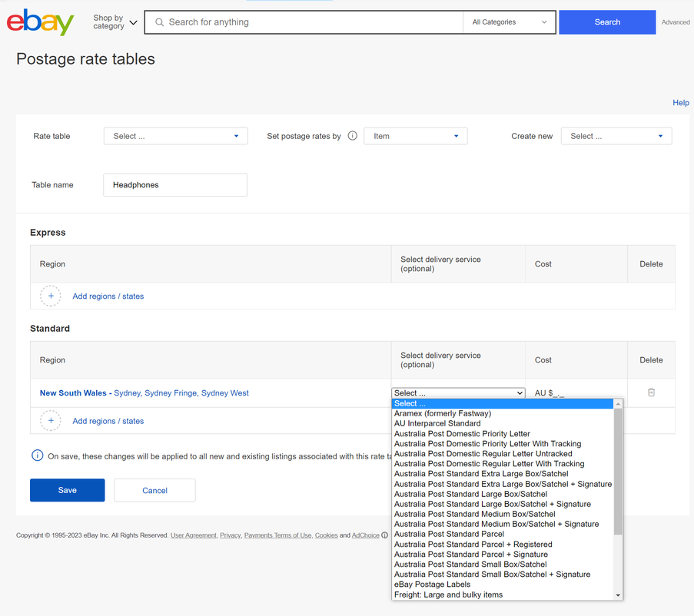Click Add regions / states under Express

coord(108,296)
